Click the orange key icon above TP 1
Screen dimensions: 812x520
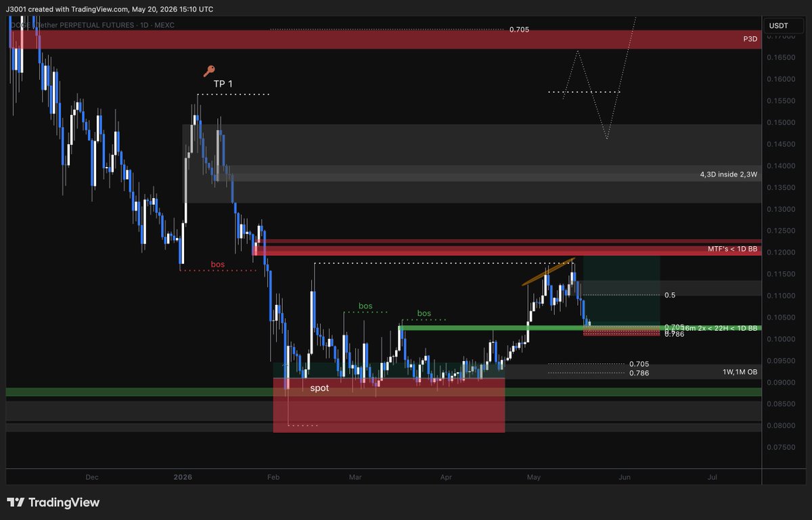(x=210, y=70)
